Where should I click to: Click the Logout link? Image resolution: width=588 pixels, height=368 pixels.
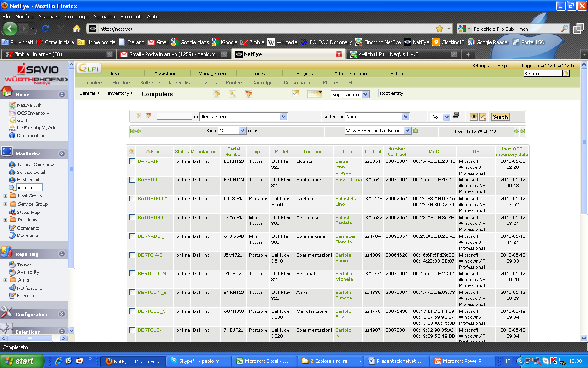click(548, 66)
